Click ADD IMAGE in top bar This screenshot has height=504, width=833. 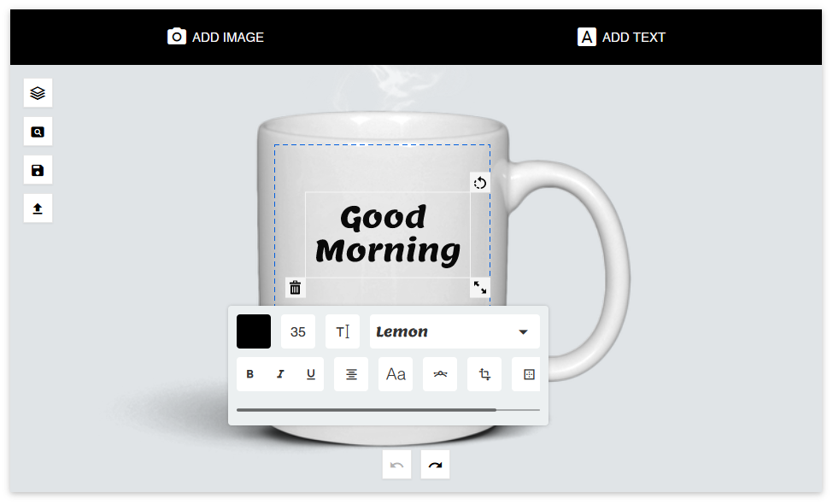click(x=216, y=37)
